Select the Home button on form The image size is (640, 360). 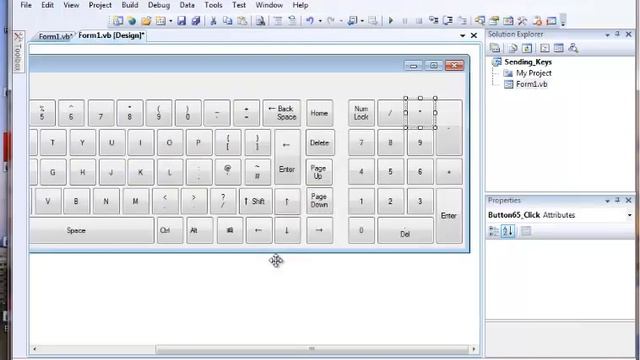coord(319,113)
